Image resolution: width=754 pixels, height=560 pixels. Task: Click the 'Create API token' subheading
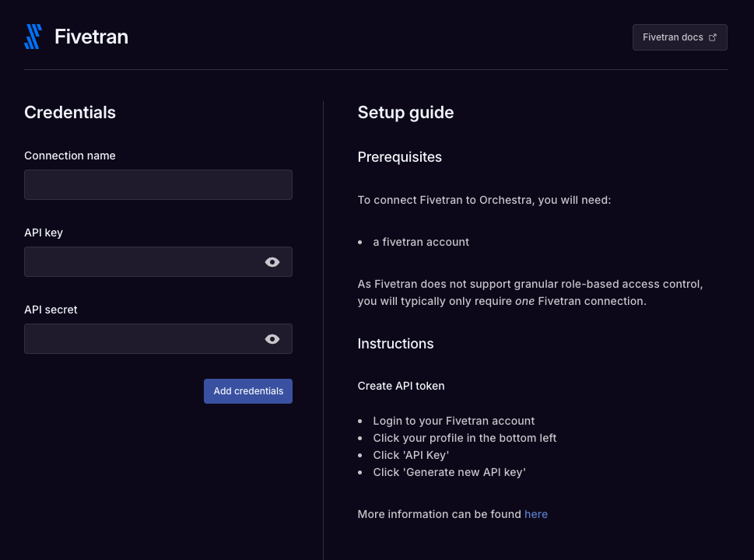point(401,385)
